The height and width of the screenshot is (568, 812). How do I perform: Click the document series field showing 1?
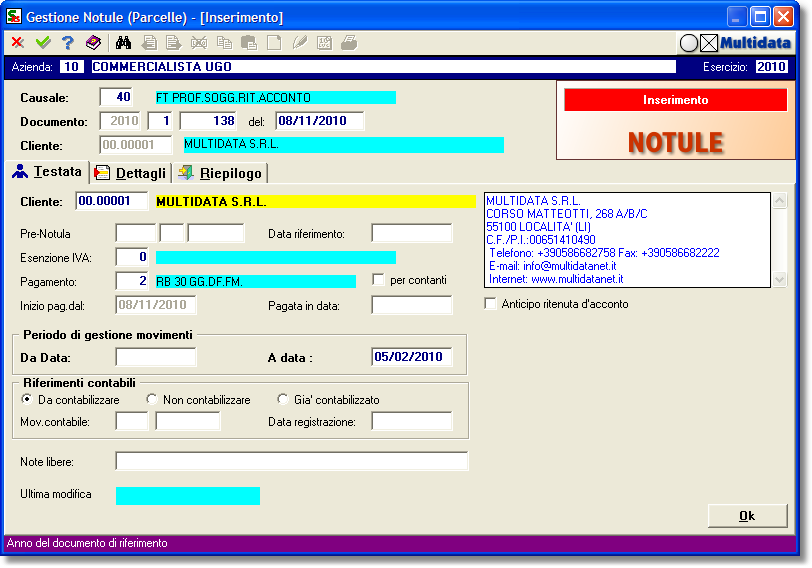coord(160,121)
